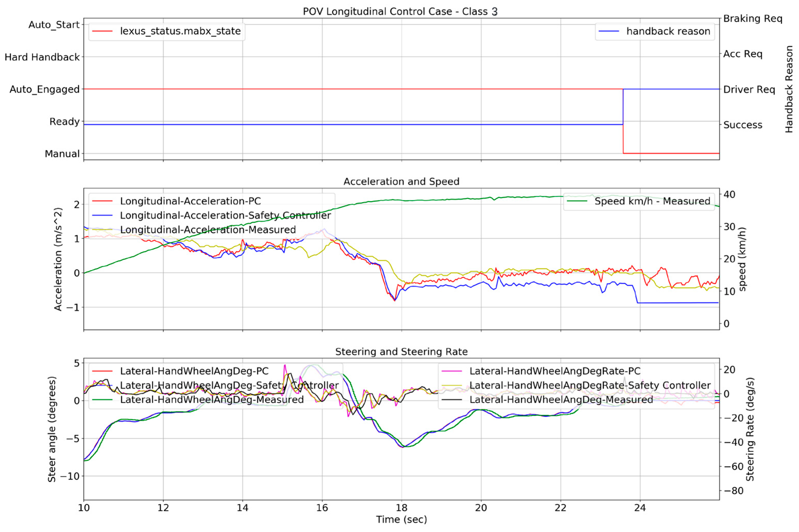799x532 pixels.
Task: Select Longitudinal-Acceleration-Safety Controller legend text
Action: click(225, 215)
